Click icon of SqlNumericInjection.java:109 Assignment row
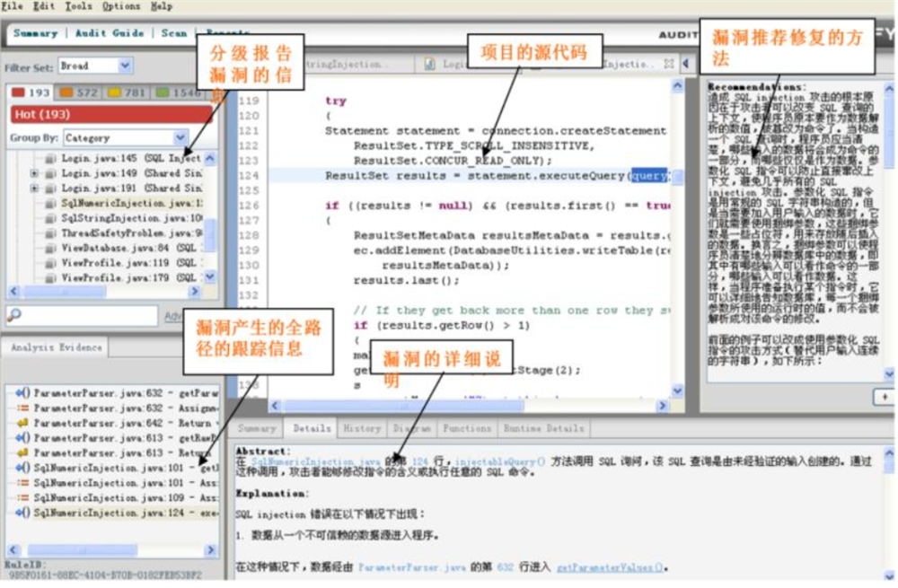Image resolution: width=898 pixels, height=588 pixels. 23,498
